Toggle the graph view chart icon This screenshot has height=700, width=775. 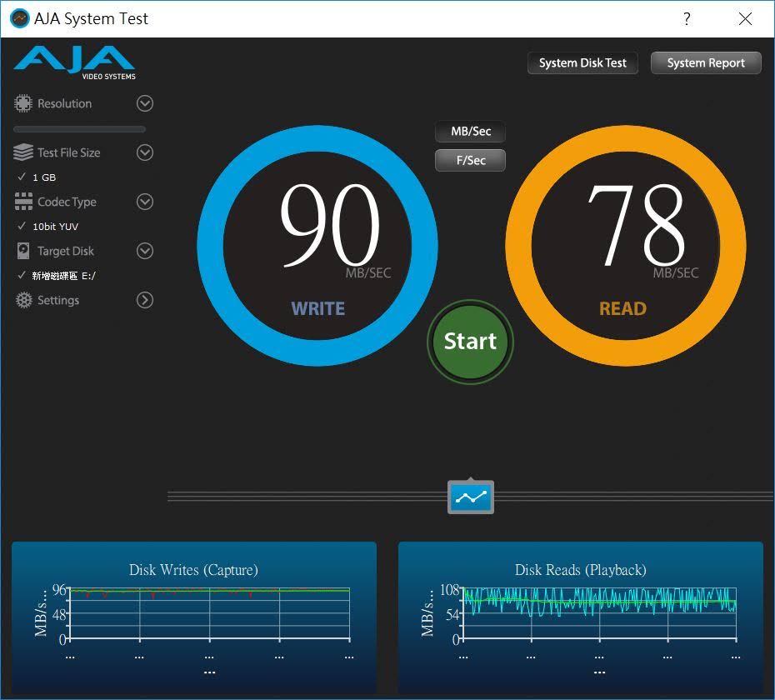(471, 497)
